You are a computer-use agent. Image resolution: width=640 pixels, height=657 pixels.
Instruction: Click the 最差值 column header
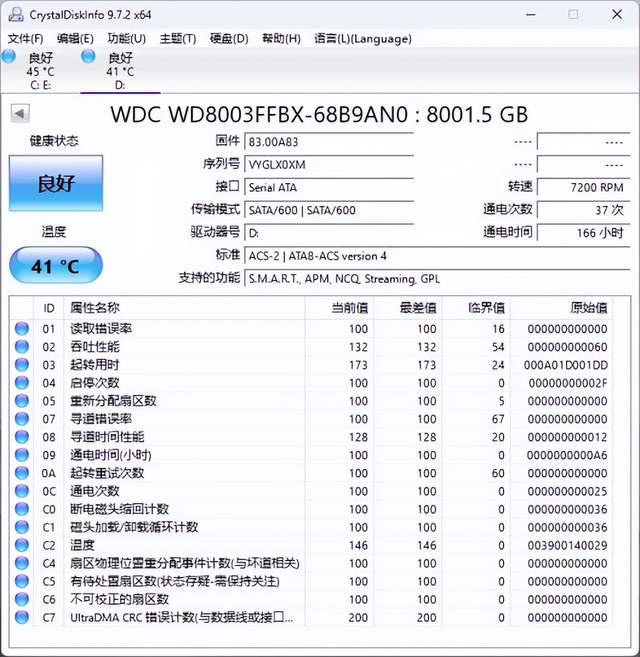408,308
